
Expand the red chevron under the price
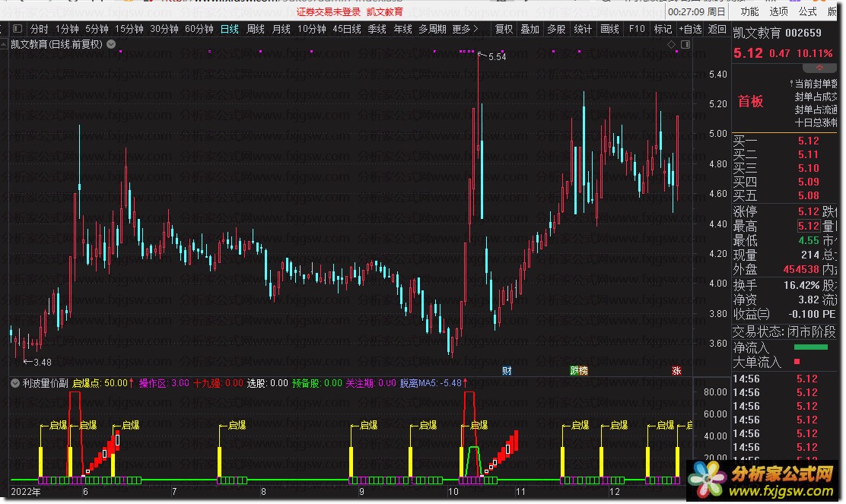coord(819,68)
